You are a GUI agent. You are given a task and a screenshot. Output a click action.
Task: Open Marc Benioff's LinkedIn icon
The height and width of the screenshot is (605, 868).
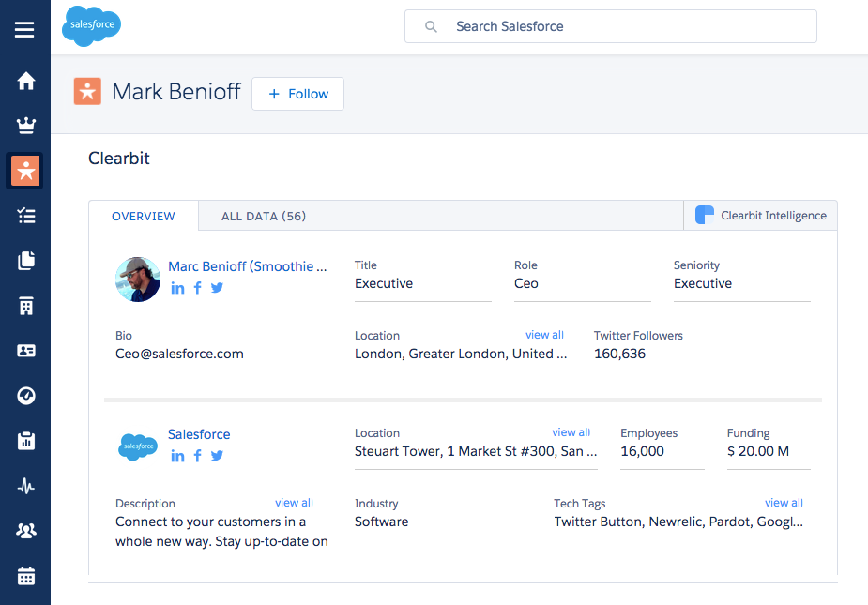point(177,287)
